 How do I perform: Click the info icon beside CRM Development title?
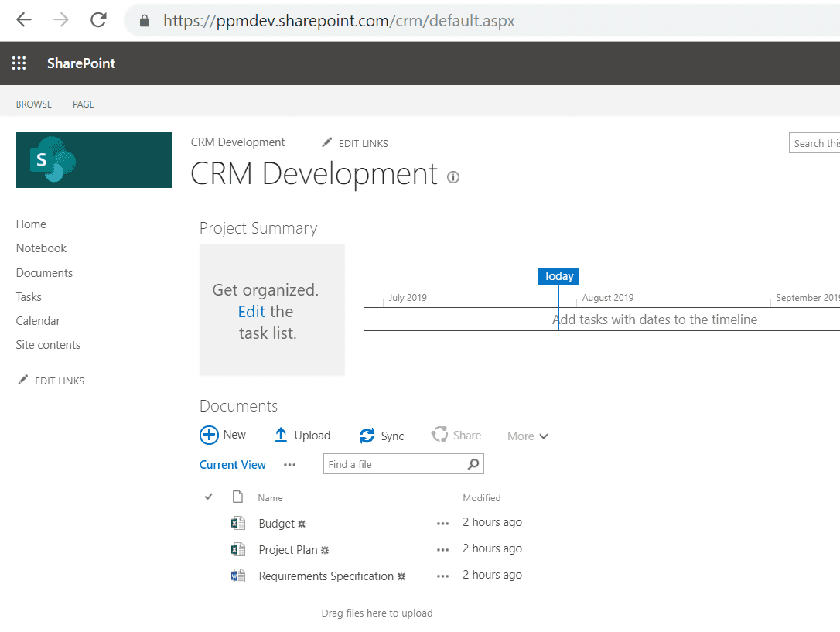click(452, 177)
